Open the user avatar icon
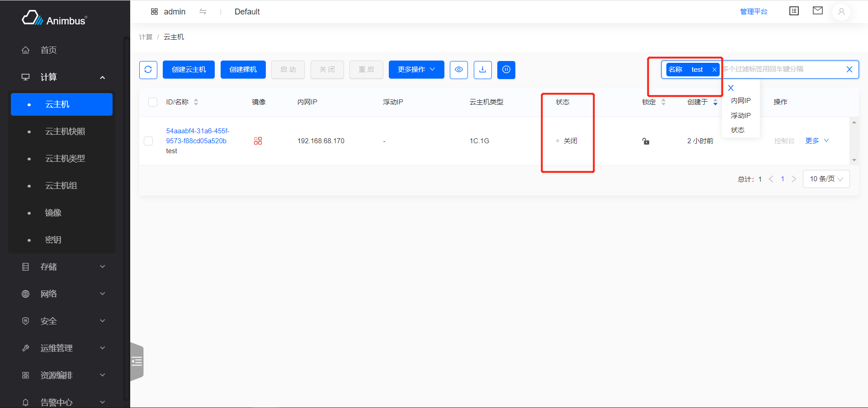The width and height of the screenshot is (868, 408). pyautogui.click(x=841, y=12)
